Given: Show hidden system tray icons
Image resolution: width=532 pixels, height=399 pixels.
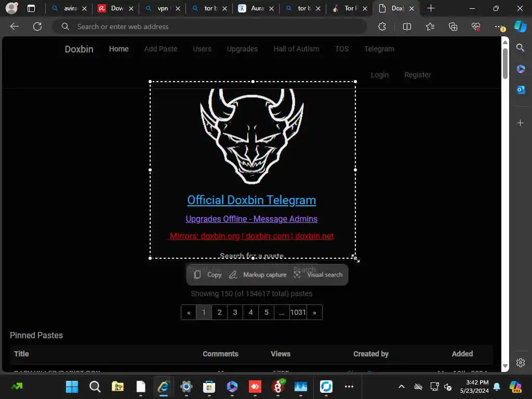Looking at the screenshot, I should coord(402,387).
